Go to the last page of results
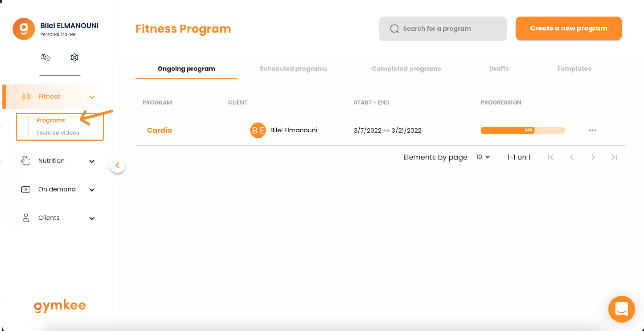The image size is (644, 331). [615, 157]
